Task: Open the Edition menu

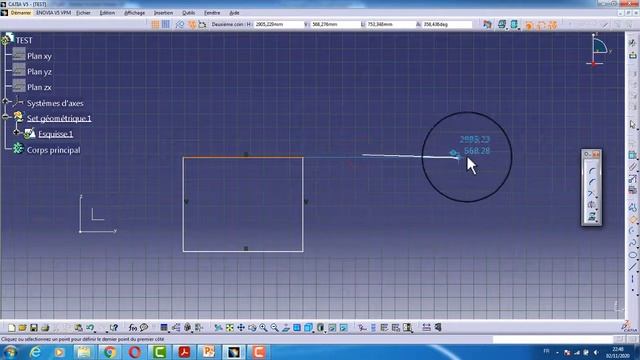Action: 107,13
